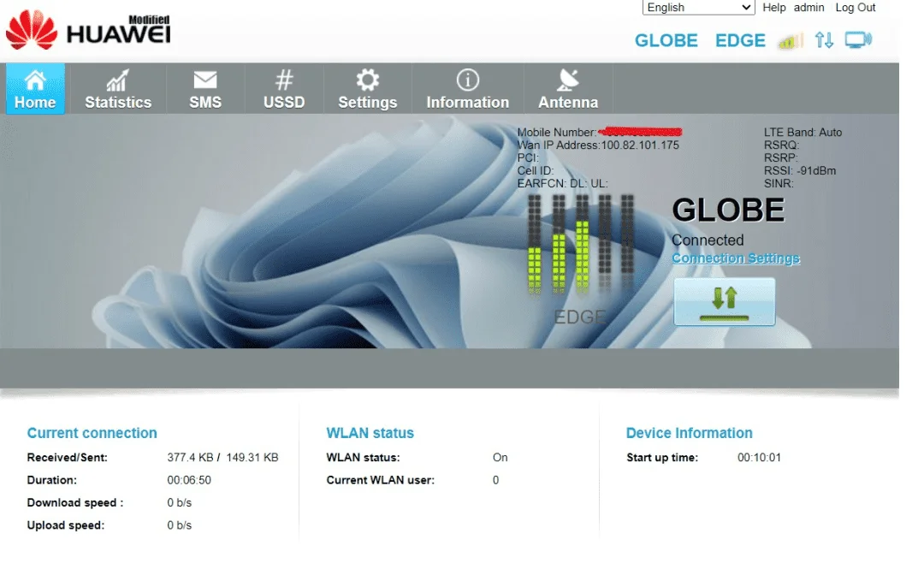Viewport: 924px width, 569px height.
Task: Click the Settings gear icon
Action: point(368,80)
